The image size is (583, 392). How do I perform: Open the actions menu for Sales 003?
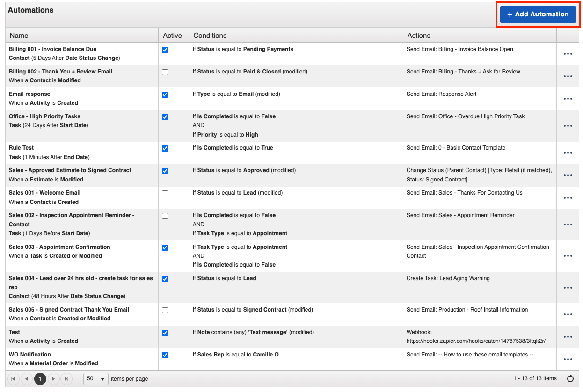[x=568, y=256]
